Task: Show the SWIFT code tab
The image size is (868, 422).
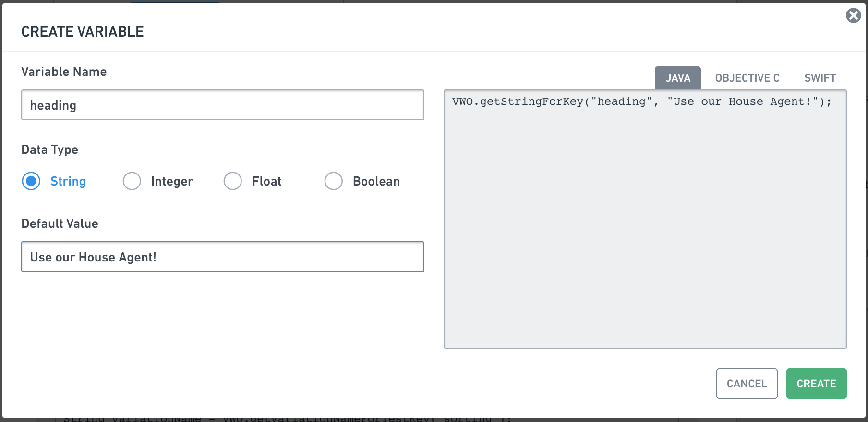Action: point(820,78)
